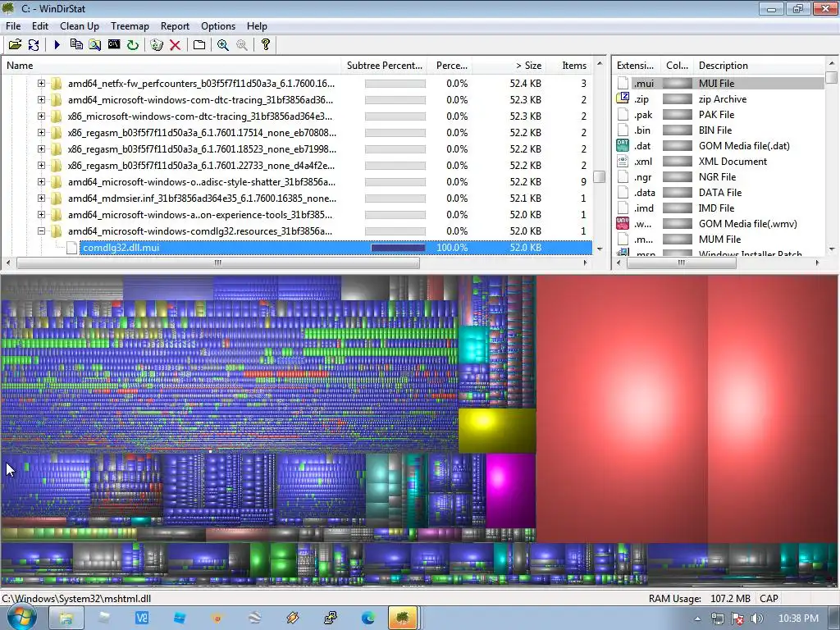Viewport: 840px width, 630px height.
Task: Open the Help menu
Action: click(257, 25)
